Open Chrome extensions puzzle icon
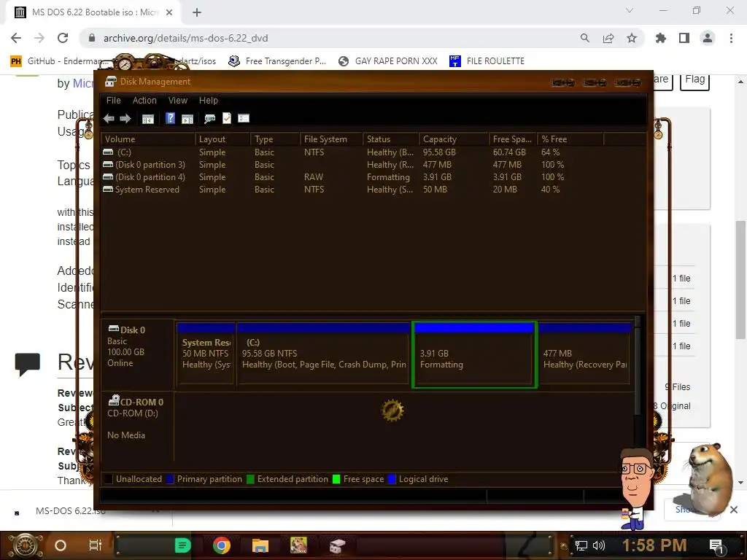Viewport: 747px width, 560px height. (x=661, y=38)
